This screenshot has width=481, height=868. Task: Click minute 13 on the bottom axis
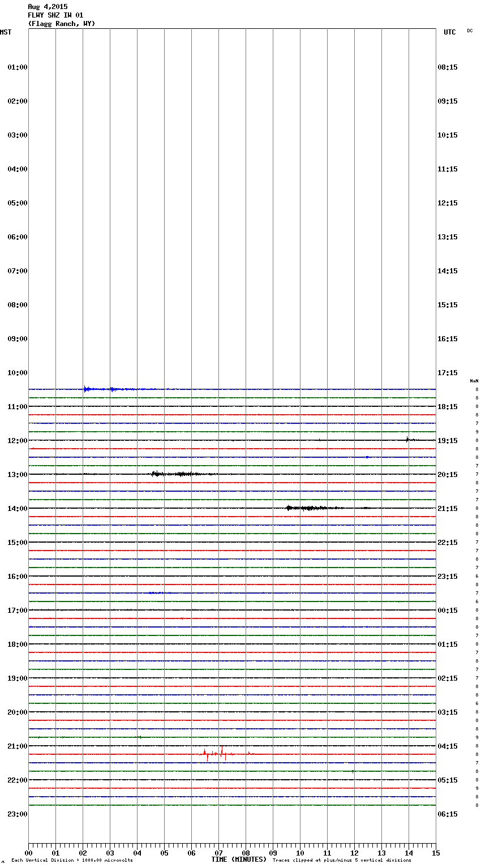[381, 853]
